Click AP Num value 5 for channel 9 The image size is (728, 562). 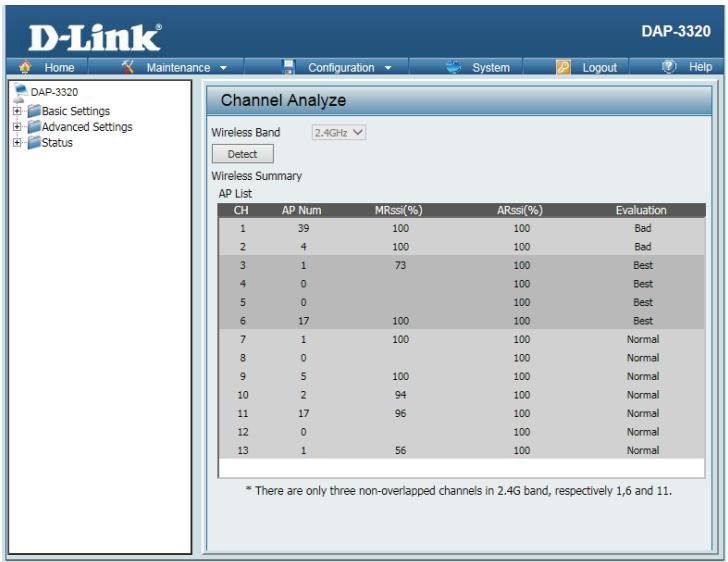click(x=303, y=376)
